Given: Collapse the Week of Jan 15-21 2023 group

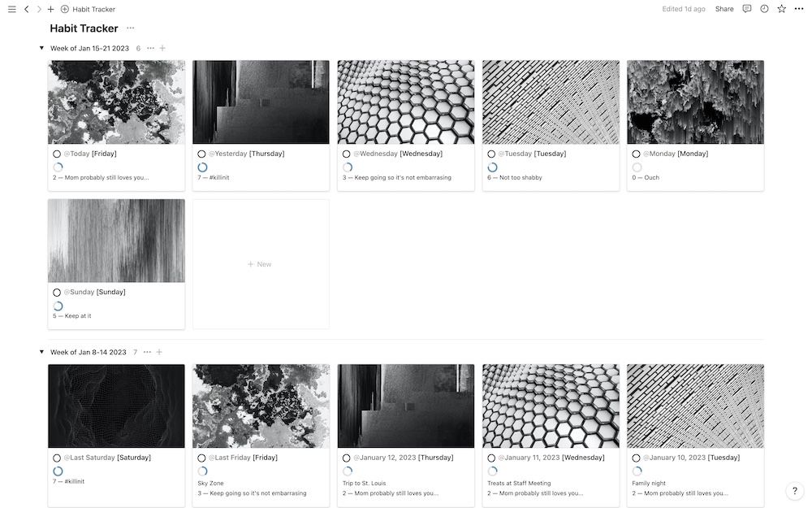Looking at the screenshot, I should [42, 48].
